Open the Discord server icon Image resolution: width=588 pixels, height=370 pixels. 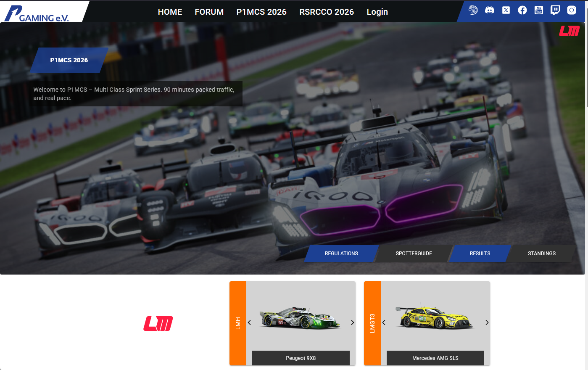pos(490,10)
